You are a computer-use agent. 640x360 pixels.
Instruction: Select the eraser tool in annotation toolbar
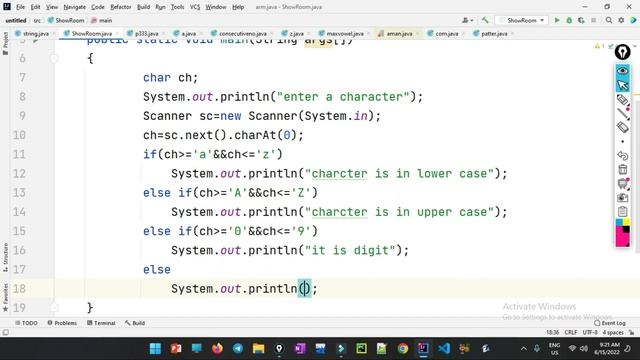pyautogui.click(x=622, y=127)
